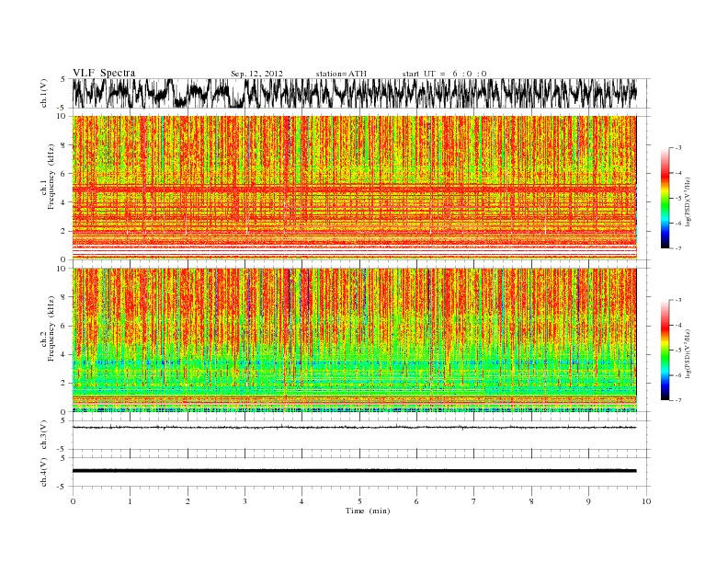Click the ch.3 voltage trace line

coord(354,428)
